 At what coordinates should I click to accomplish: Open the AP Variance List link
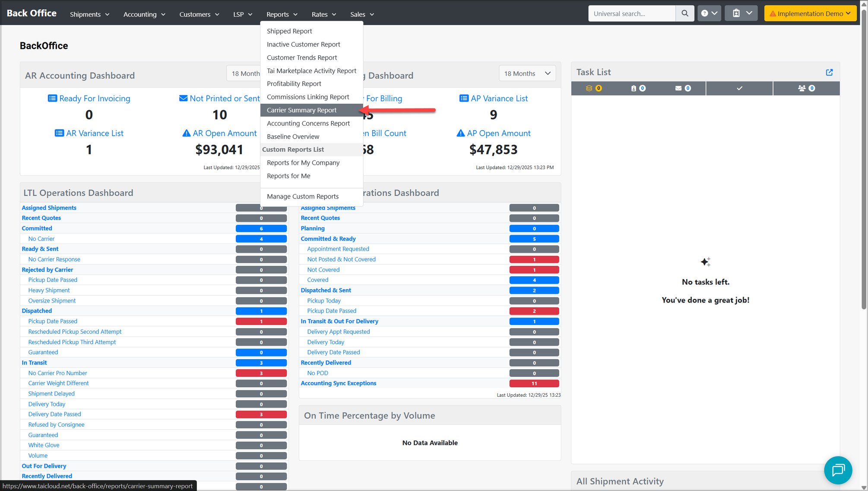click(x=494, y=99)
